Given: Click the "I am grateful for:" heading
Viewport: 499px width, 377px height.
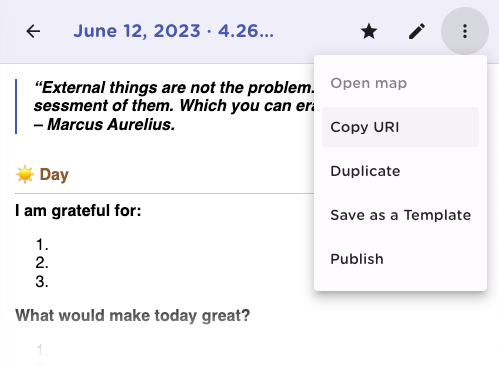Looking at the screenshot, I should pyautogui.click(x=78, y=211).
